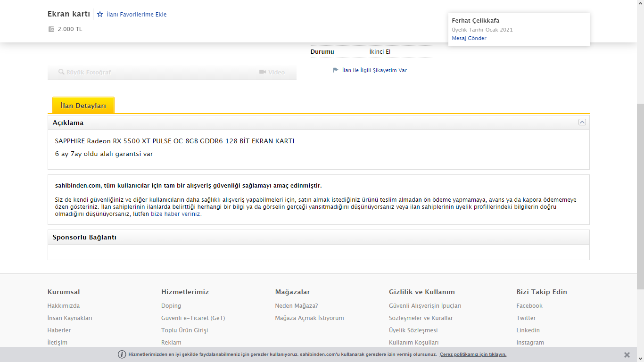The height and width of the screenshot is (362, 644).
Task: Collapse the Açıklama section
Action: click(582, 122)
